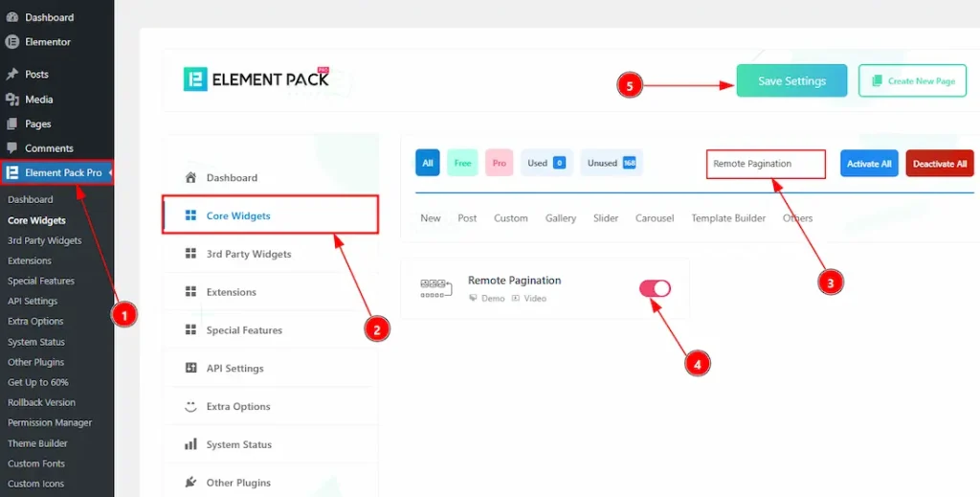Click the Remote Pagination widget icon

click(x=436, y=288)
